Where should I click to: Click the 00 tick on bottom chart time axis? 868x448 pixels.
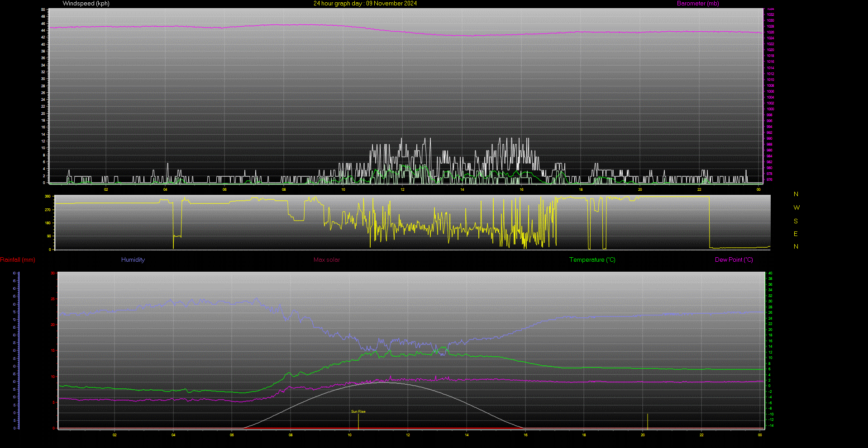760,435
